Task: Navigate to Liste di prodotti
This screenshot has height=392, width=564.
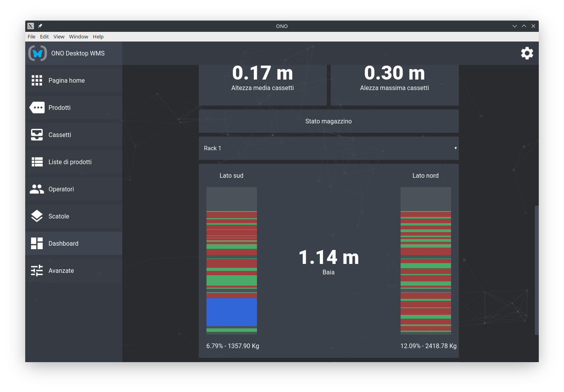Action: coord(74,162)
